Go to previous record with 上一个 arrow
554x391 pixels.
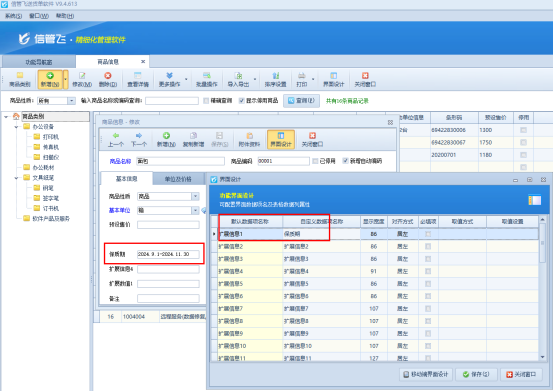[x=116, y=136]
